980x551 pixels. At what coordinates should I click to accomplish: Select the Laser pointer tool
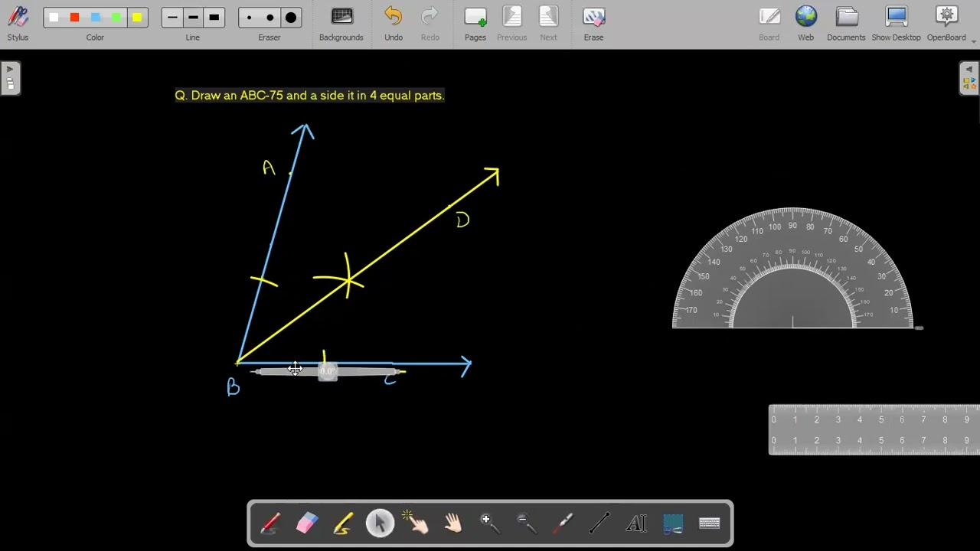coord(563,523)
